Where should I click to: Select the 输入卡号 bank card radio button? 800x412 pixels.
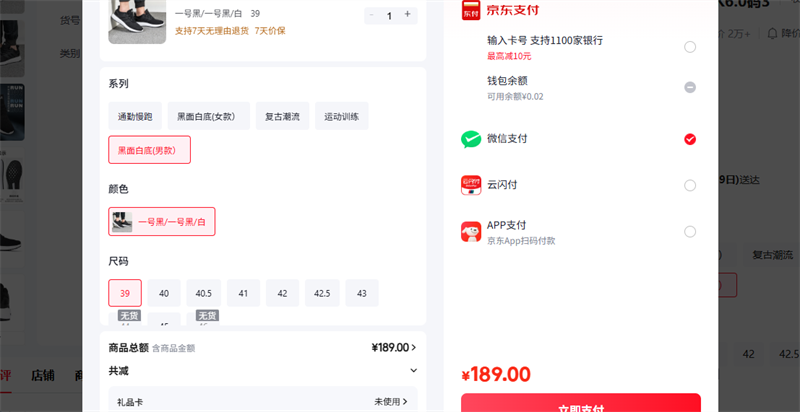point(690,47)
